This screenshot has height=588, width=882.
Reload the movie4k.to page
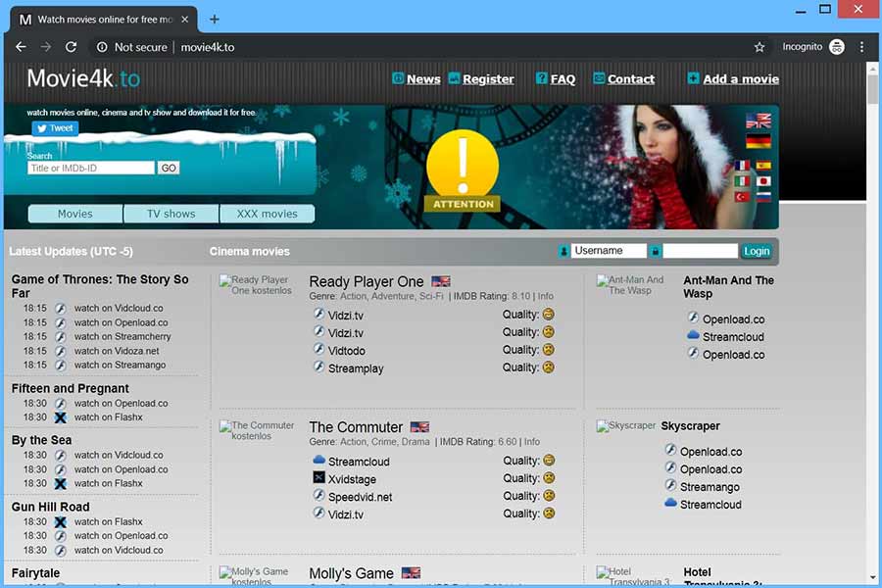click(71, 47)
